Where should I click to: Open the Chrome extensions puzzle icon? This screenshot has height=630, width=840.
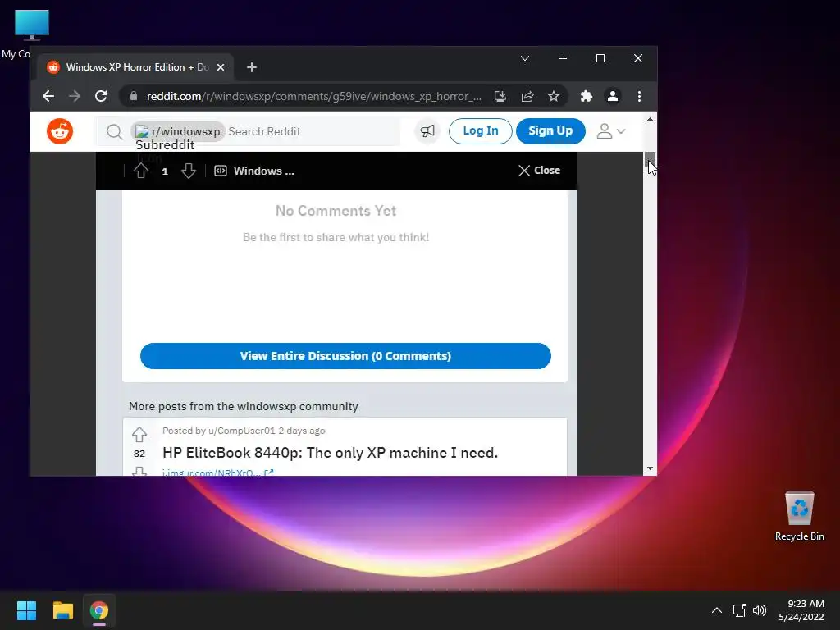coord(586,97)
